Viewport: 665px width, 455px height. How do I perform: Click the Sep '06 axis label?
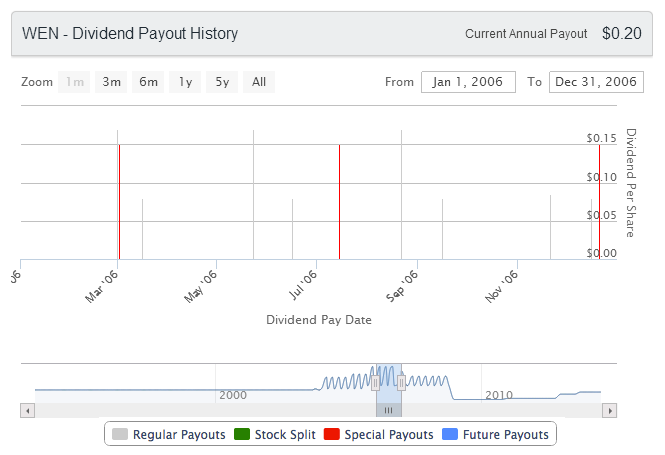[x=402, y=286]
